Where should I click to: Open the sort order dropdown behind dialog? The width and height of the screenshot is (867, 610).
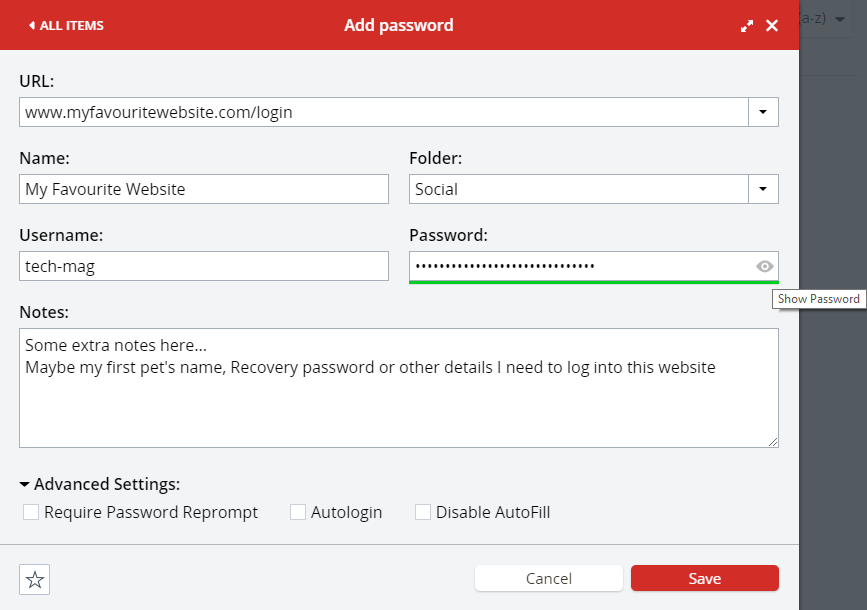(x=839, y=19)
